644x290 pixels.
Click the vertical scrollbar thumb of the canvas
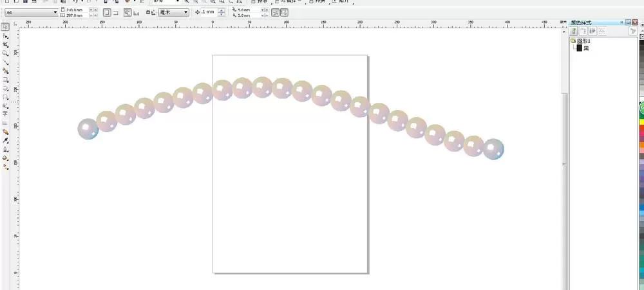565,164
